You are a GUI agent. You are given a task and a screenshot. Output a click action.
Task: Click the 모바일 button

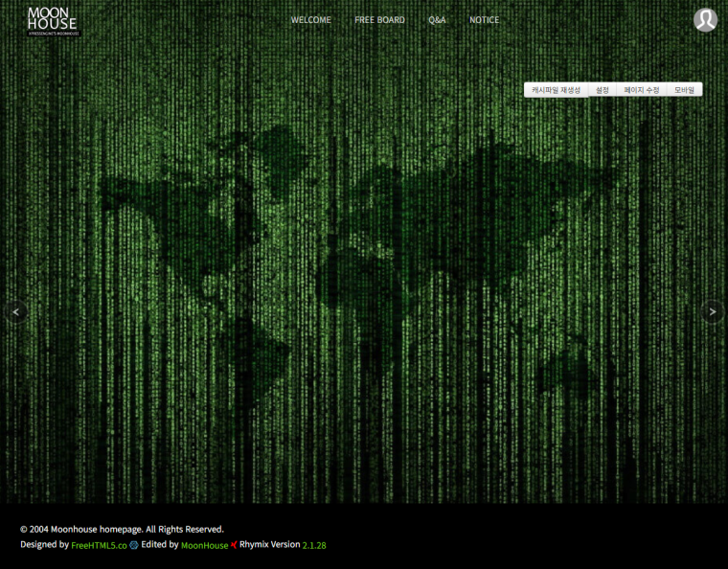pos(684,90)
